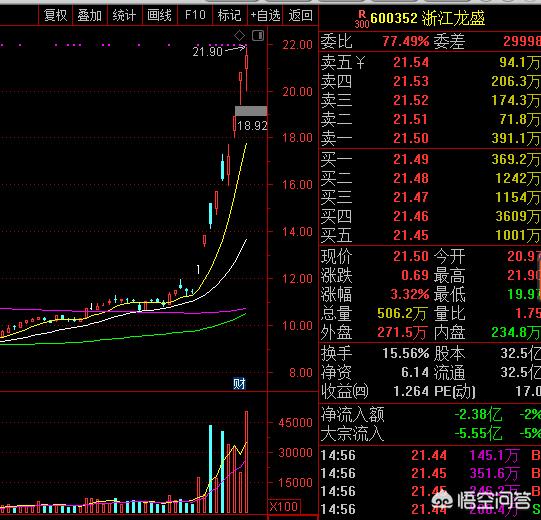Click 卖五 price 21.54
Screen dimensions: 541x520
(411, 62)
